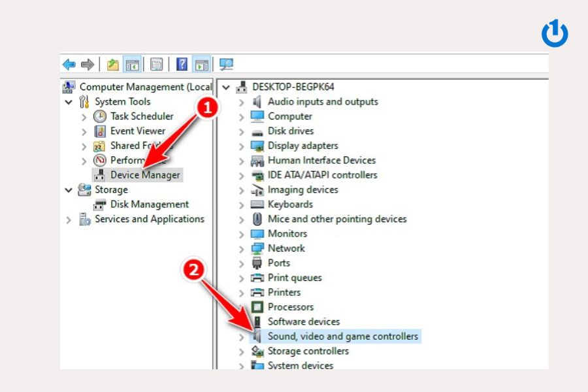The width and height of the screenshot is (588, 392).
Task: Toggle Show/Hide Action Pane toolbar button
Action: pyautogui.click(x=202, y=64)
